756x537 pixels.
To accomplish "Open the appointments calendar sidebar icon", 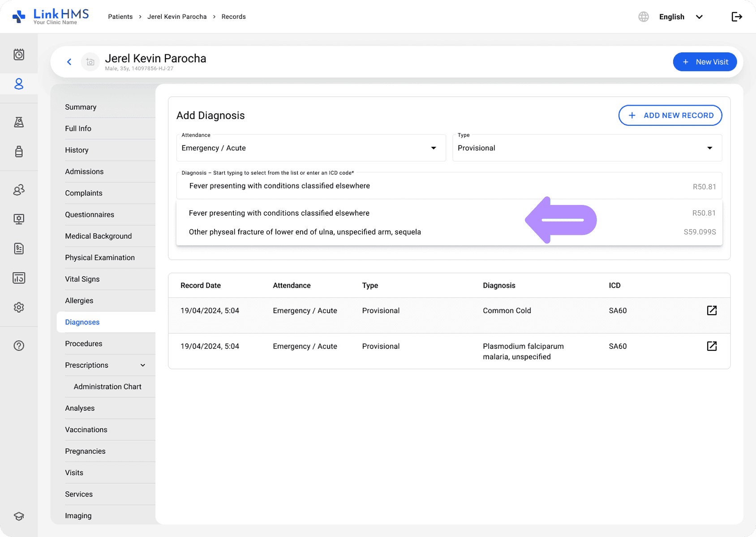I will coord(19,55).
